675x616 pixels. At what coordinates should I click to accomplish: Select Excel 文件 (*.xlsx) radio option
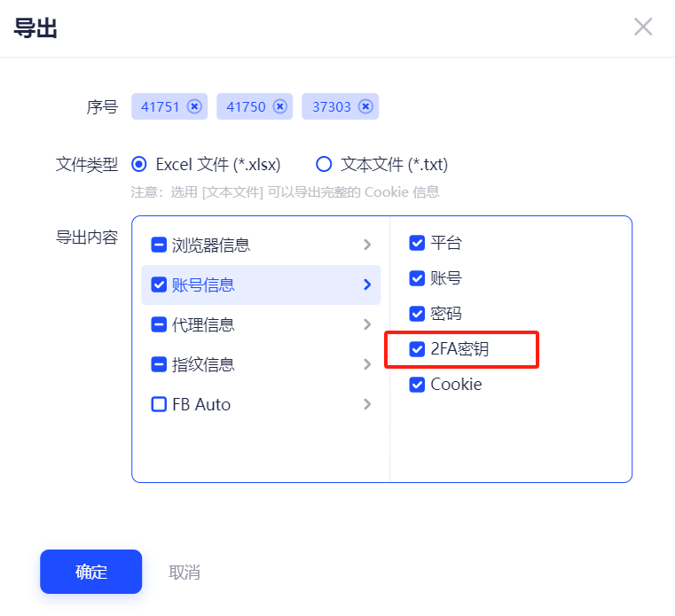click(x=139, y=164)
